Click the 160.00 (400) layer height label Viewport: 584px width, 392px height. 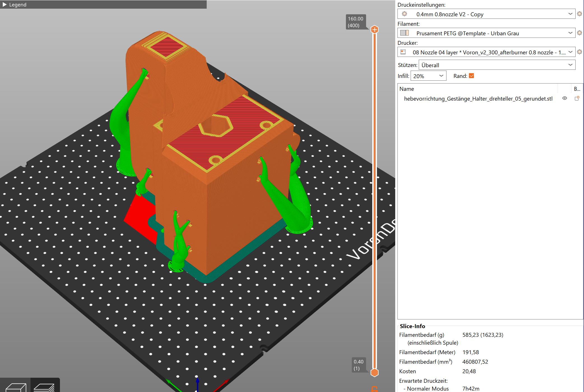coord(355,22)
